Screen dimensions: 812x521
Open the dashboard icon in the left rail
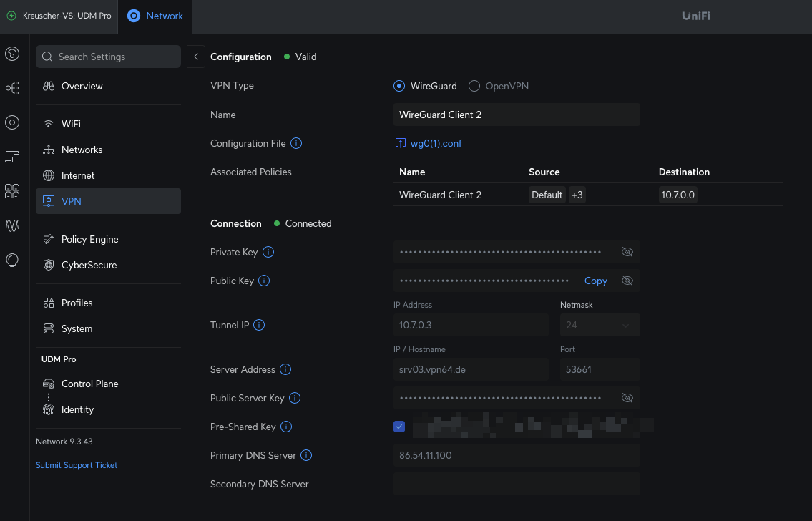pos(12,54)
